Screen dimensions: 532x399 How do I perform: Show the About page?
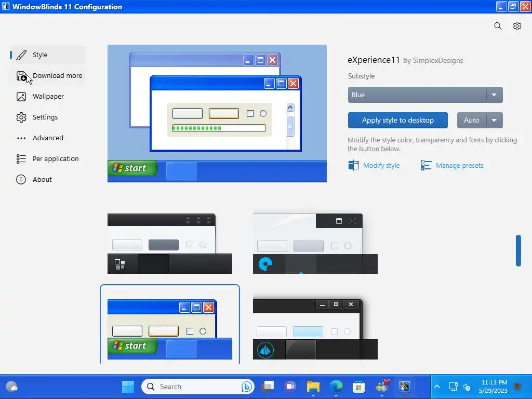pos(47,179)
